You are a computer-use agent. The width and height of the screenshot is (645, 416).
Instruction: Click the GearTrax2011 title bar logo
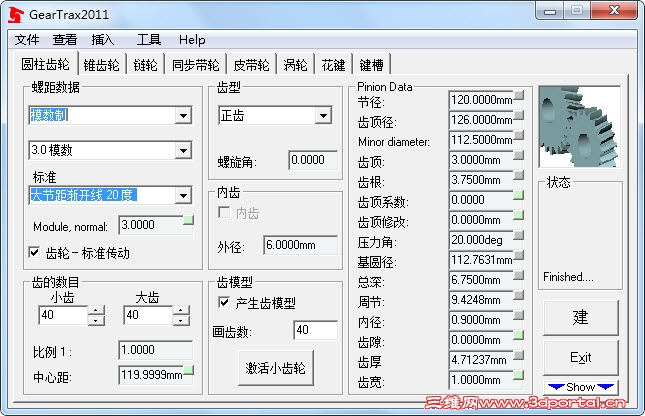click(16, 15)
